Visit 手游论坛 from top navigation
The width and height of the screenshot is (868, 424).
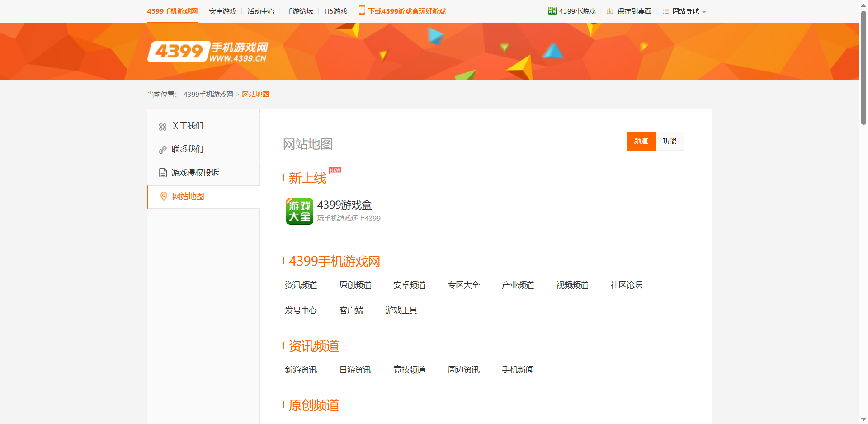click(x=299, y=11)
